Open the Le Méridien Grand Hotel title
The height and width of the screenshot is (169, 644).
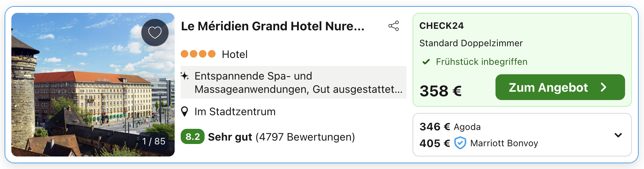pos(273,26)
